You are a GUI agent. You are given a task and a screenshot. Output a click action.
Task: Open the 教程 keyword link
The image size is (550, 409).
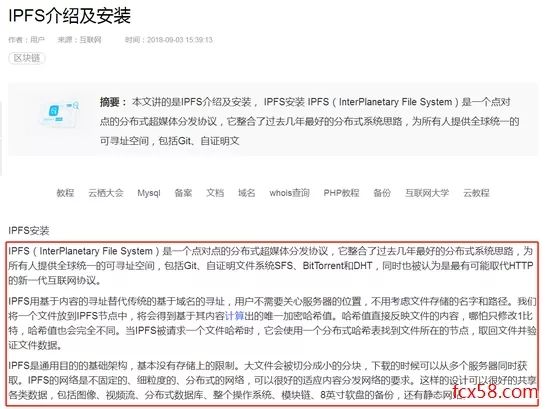point(65,193)
